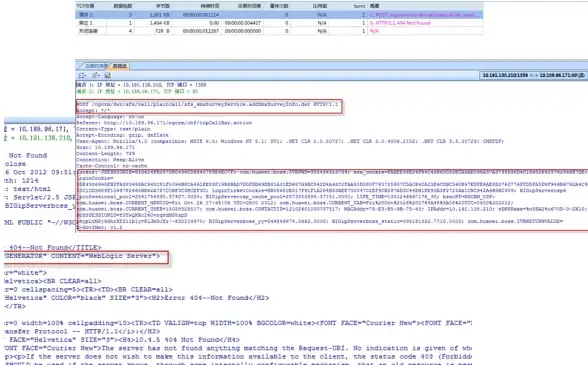588x365 pixels.
Task: Click the save icon in data flow toolbar
Action: 108,75
